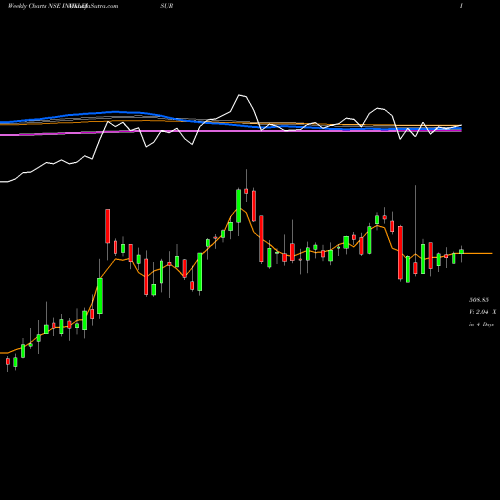
Task: Click the 'Weekly Charts NSE' title text
Action: click(x=34, y=6)
